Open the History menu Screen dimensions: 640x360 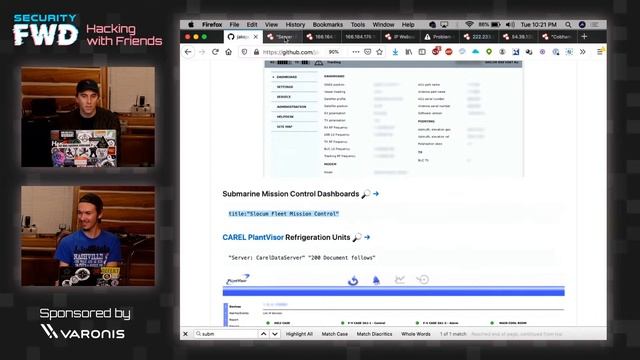(295, 24)
